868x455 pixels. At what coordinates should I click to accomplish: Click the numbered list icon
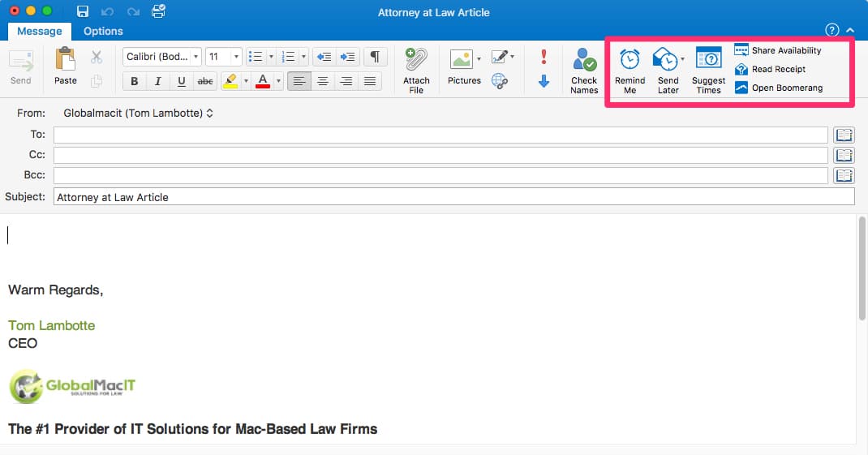288,57
